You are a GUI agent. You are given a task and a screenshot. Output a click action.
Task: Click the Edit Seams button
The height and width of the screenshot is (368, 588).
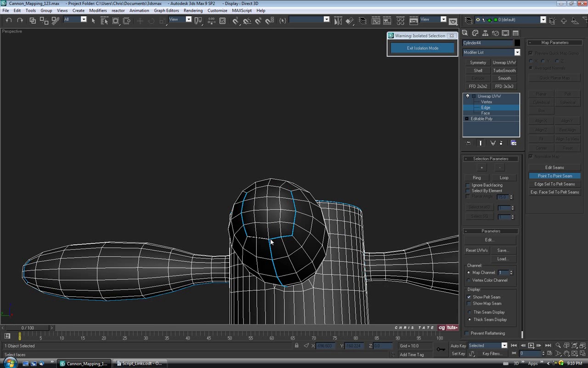[554, 168]
